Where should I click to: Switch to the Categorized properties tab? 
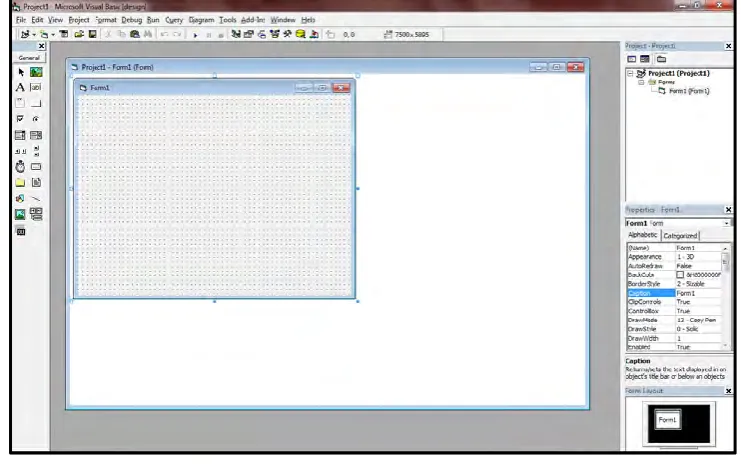point(680,235)
